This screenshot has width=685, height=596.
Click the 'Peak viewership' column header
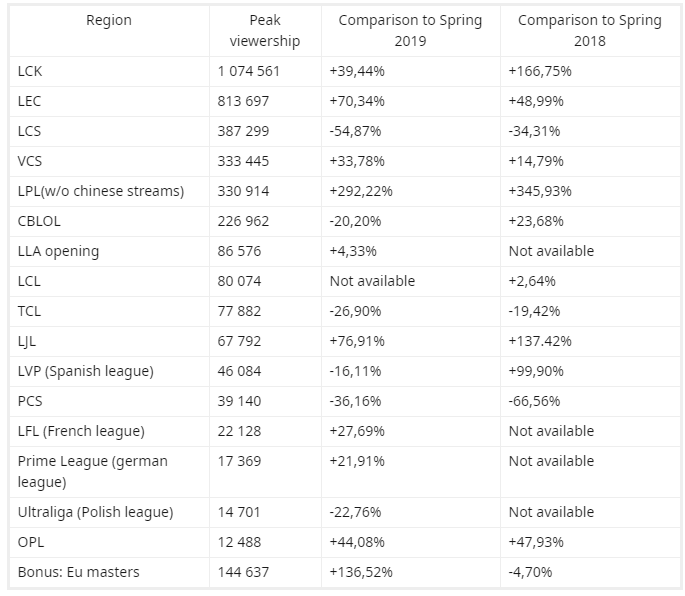pos(264,31)
